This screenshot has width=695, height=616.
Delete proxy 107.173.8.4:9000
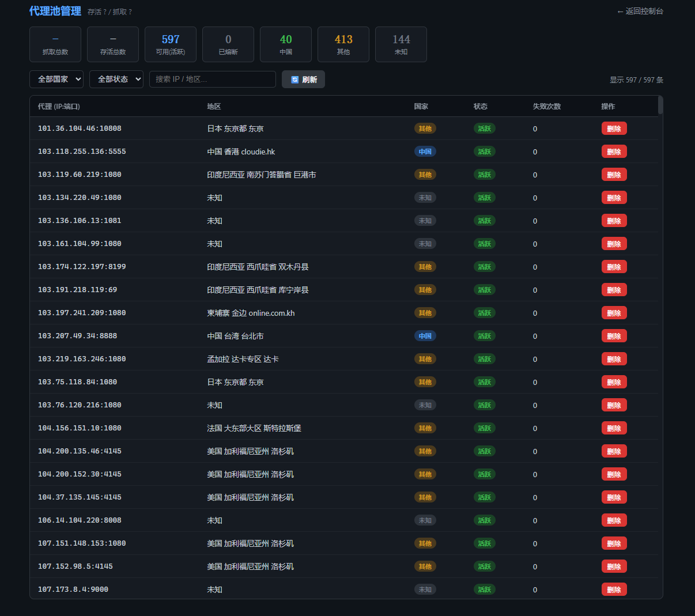614,589
